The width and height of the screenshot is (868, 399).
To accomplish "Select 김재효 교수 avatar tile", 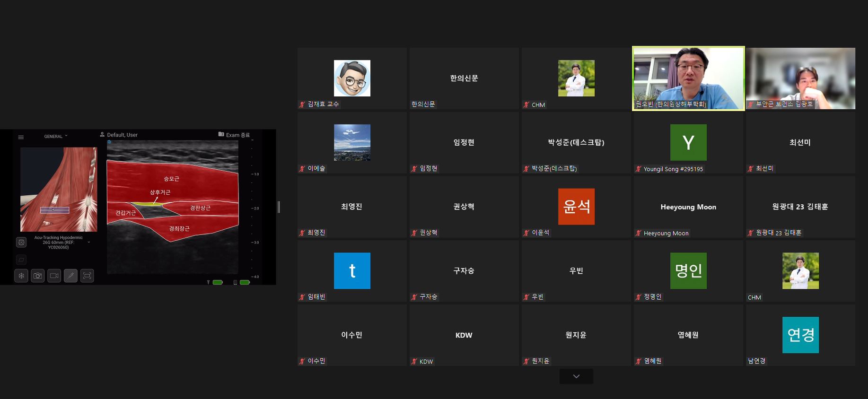I will (352, 78).
